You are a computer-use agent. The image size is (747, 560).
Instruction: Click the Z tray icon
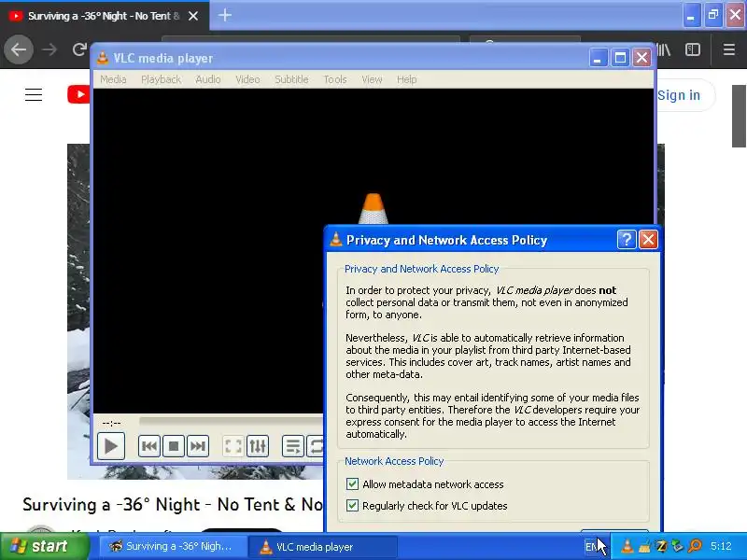[x=661, y=546]
